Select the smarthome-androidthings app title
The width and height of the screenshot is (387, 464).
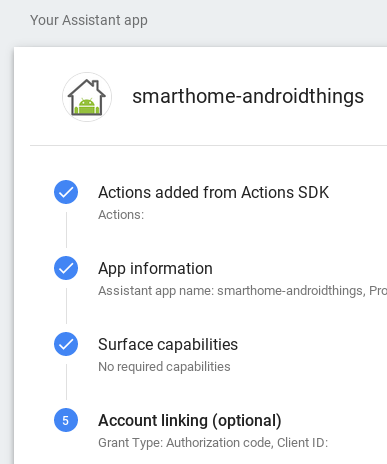tap(248, 96)
